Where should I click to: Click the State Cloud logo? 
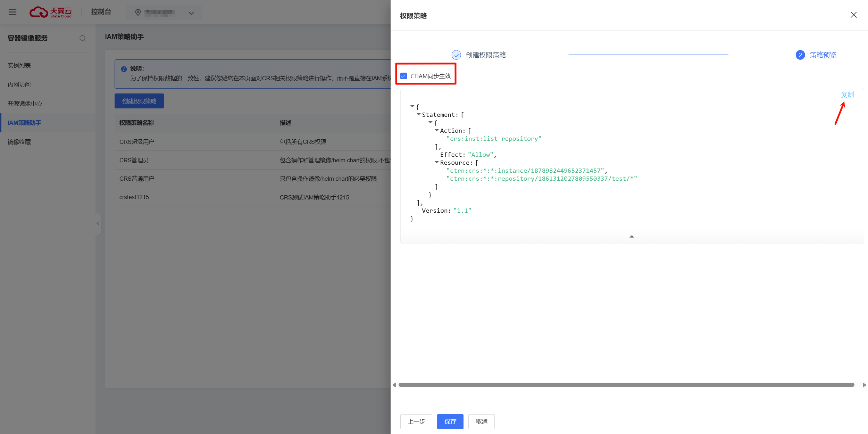(x=51, y=12)
